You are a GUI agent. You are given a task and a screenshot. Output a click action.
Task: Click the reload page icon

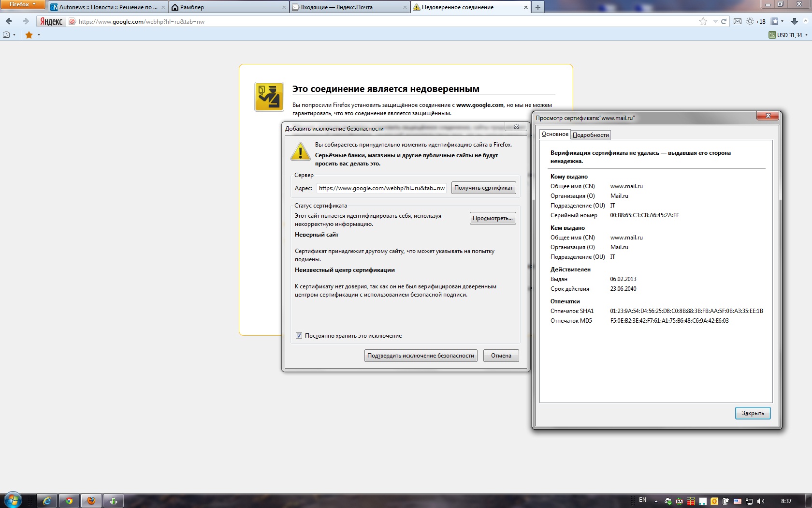[724, 21]
